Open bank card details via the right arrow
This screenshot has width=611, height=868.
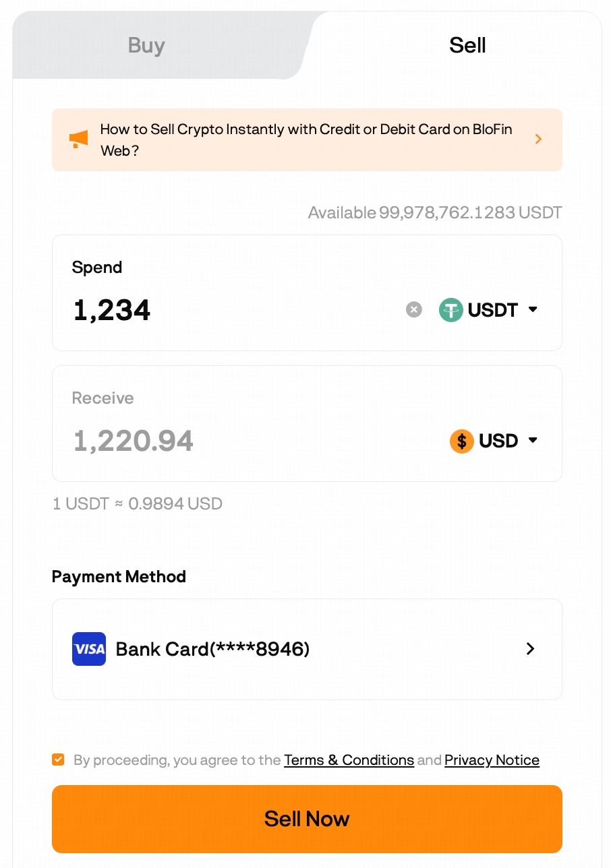[x=530, y=649]
